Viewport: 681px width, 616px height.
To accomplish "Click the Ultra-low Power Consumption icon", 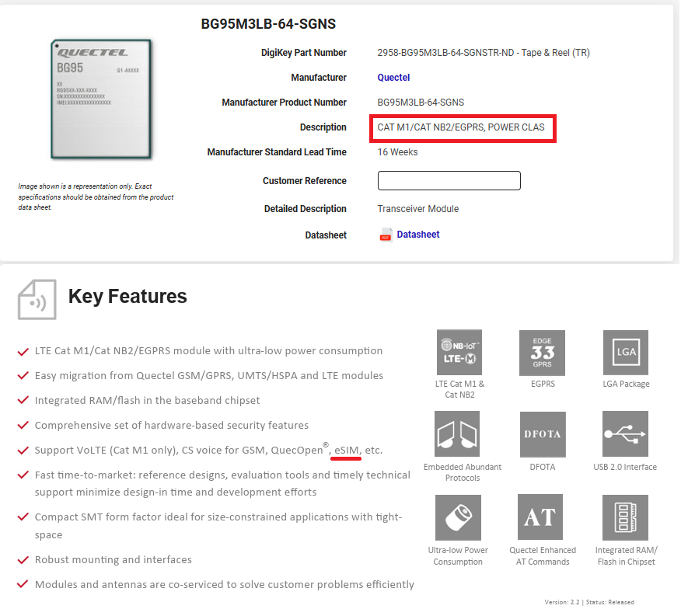I will click(x=457, y=517).
